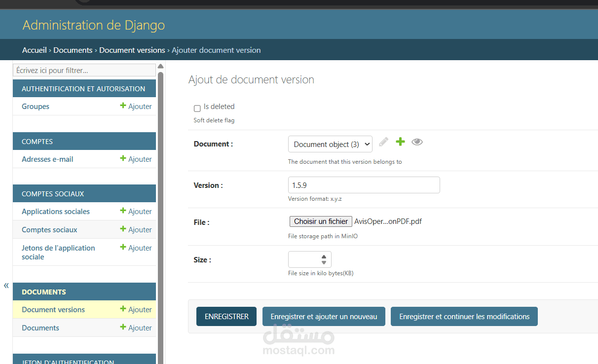598x364 pixels.
Task: Toggle the Is deleted checkbox
Action: pyautogui.click(x=197, y=109)
